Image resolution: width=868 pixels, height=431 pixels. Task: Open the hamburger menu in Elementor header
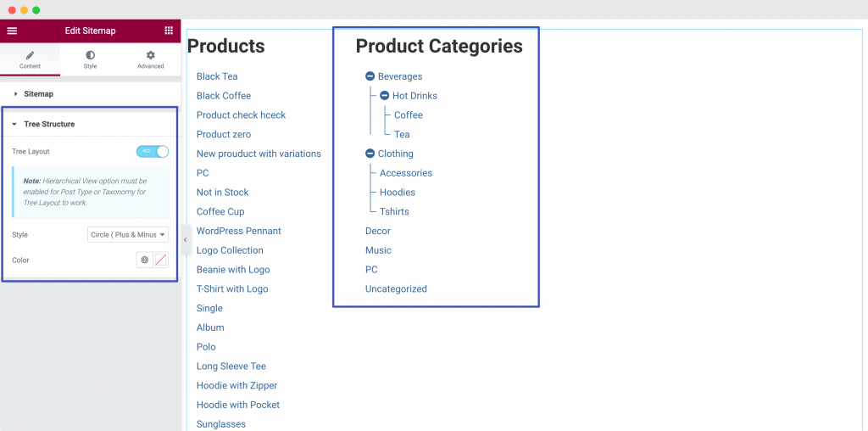(x=12, y=31)
